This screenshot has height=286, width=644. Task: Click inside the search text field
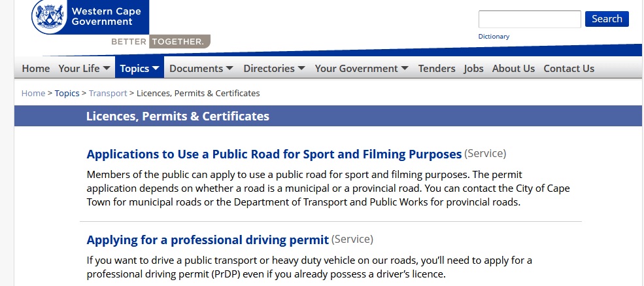pyautogui.click(x=529, y=19)
